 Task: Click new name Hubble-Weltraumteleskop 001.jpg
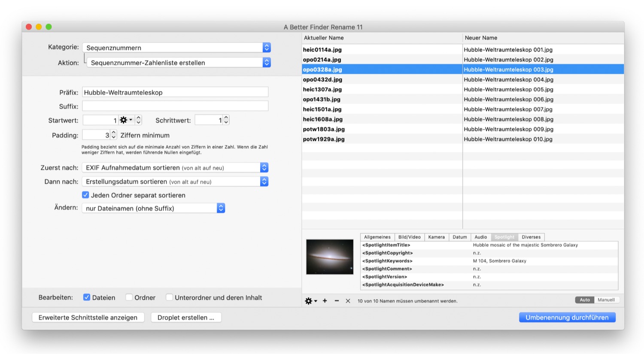(x=508, y=50)
